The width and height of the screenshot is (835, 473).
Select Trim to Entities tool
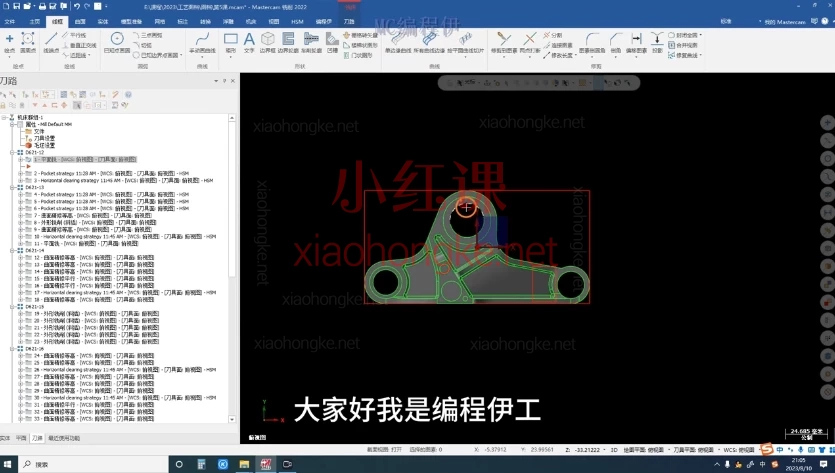click(x=503, y=43)
